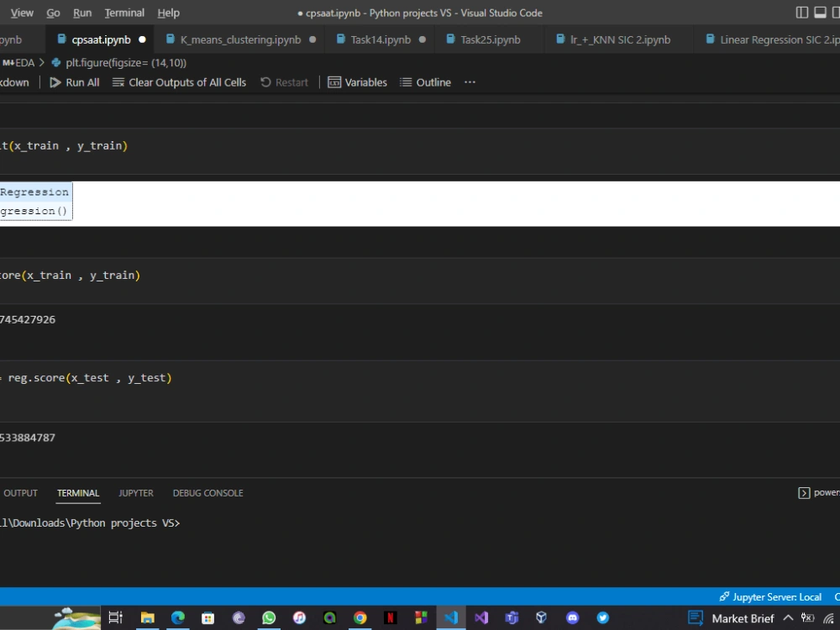Click the 533884787 output value
Image resolution: width=840 pixels, height=630 pixels.
tap(28, 438)
